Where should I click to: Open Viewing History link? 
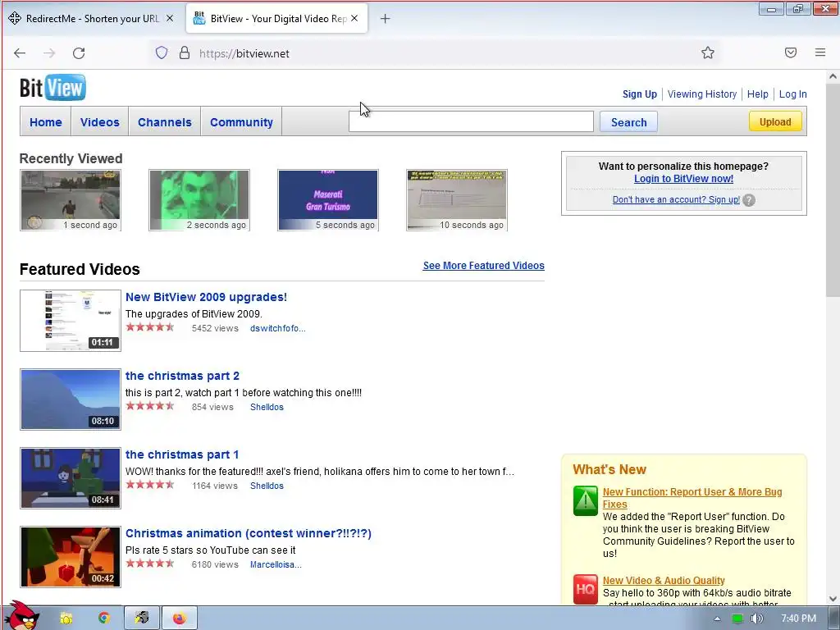click(702, 94)
